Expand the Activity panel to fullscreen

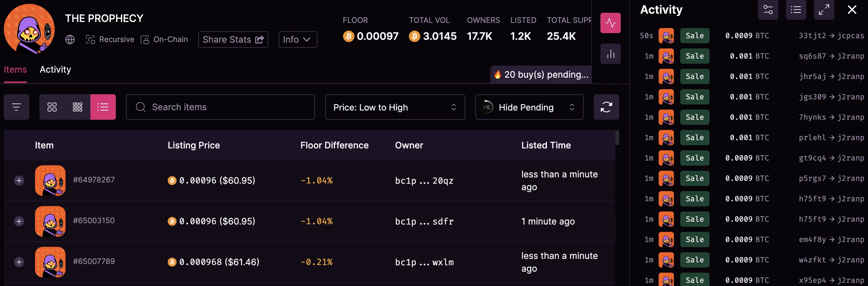[x=823, y=10]
